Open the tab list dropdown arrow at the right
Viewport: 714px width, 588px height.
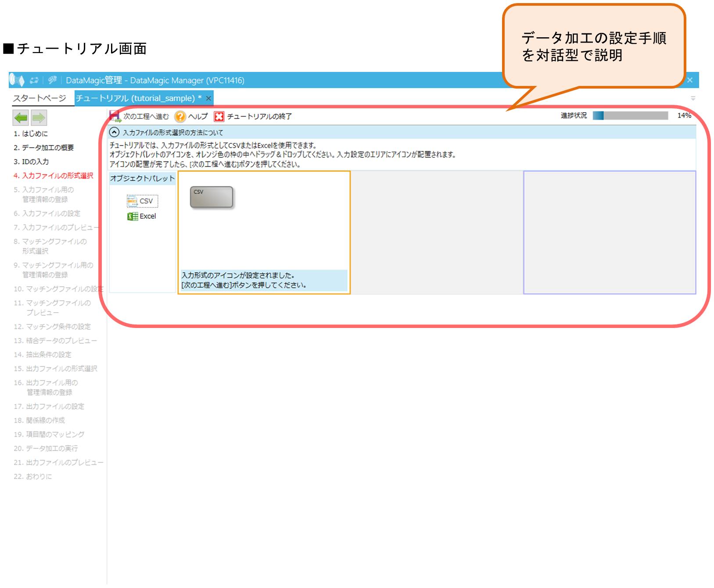click(x=693, y=98)
